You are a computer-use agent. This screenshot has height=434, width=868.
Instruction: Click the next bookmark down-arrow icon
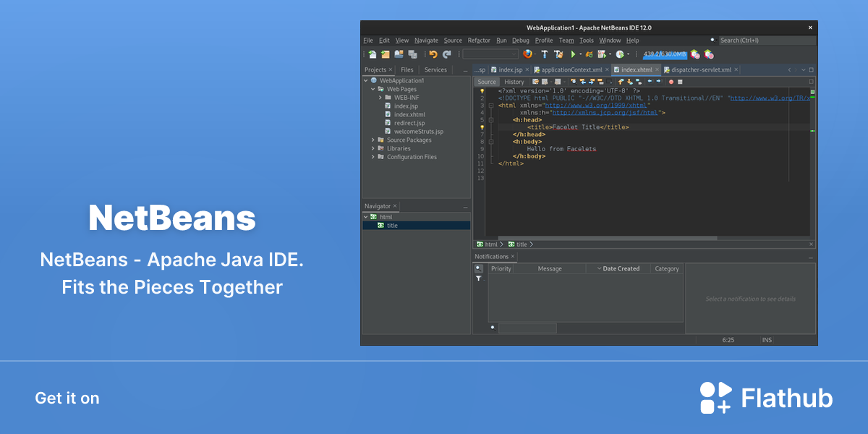click(629, 82)
